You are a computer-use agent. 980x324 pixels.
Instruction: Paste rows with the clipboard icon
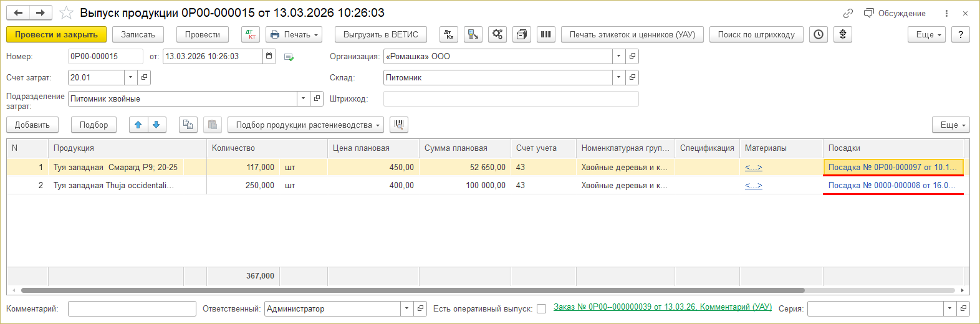(x=212, y=125)
